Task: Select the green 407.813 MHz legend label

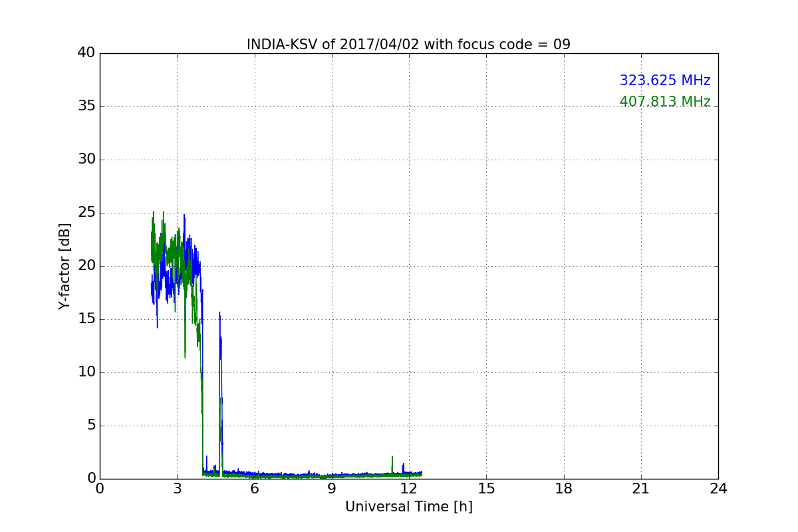Action: click(665, 102)
